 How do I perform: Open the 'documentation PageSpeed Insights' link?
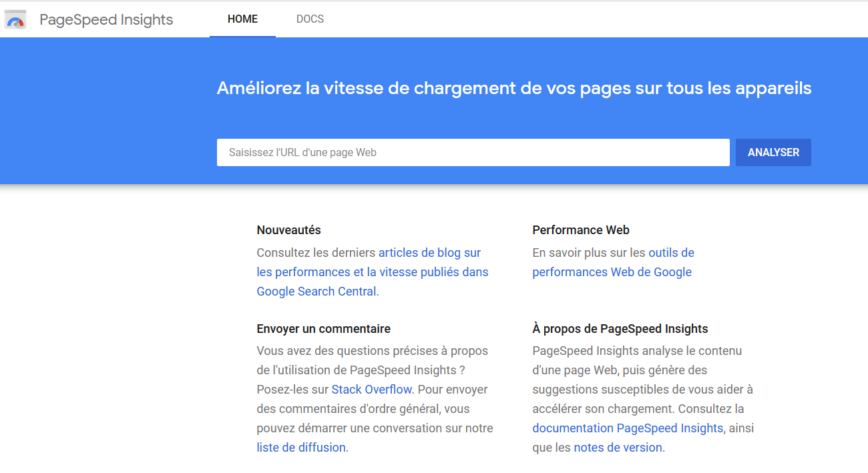point(628,428)
